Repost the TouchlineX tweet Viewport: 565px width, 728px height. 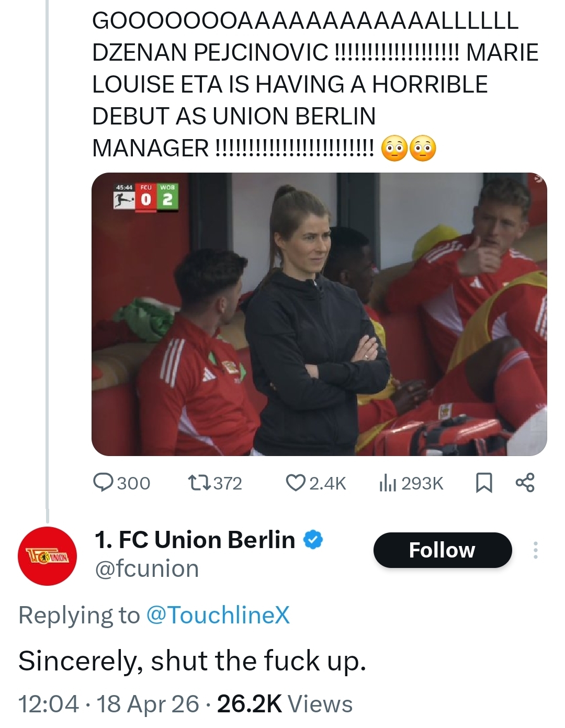tap(199, 483)
